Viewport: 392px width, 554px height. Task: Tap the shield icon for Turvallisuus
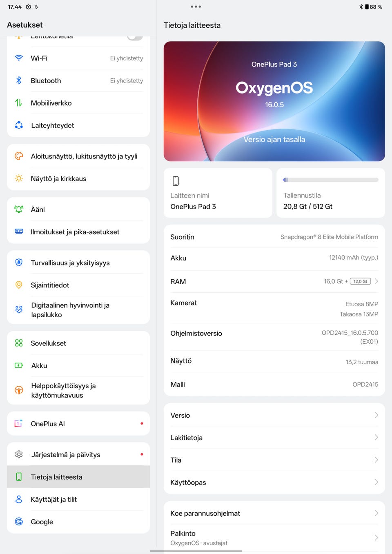(19, 263)
